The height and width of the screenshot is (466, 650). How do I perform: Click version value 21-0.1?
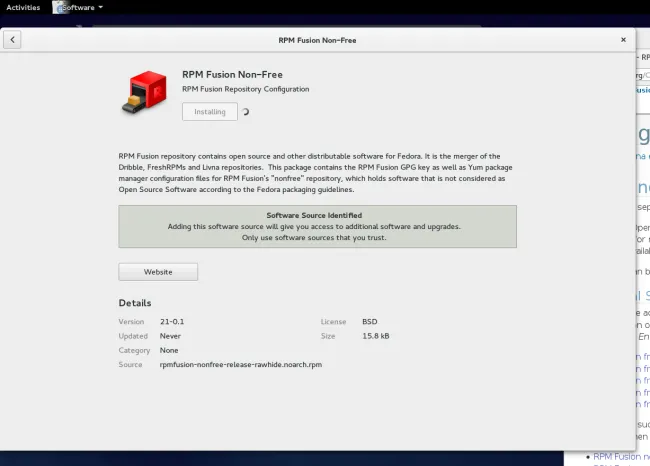coord(172,322)
